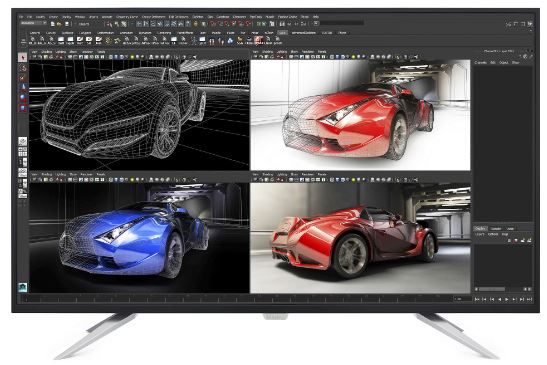Click the status line numeric input field

click(342, 23)
